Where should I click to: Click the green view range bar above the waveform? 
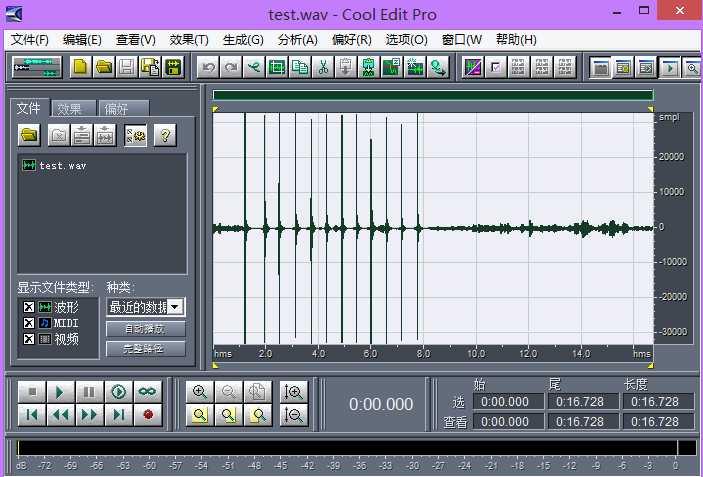pos(433,95)
